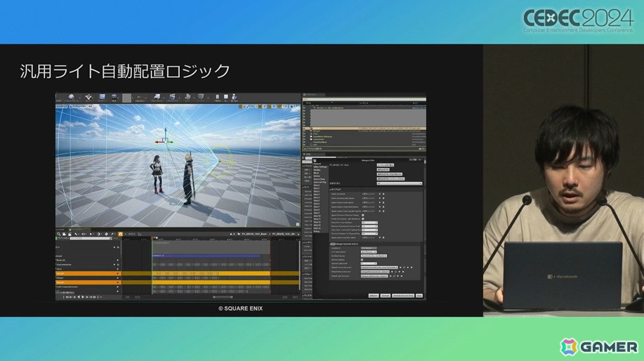644x361 pixels.
Task: Toggle Sequencer auto-key diamond icon
Action: coord(106,234)
